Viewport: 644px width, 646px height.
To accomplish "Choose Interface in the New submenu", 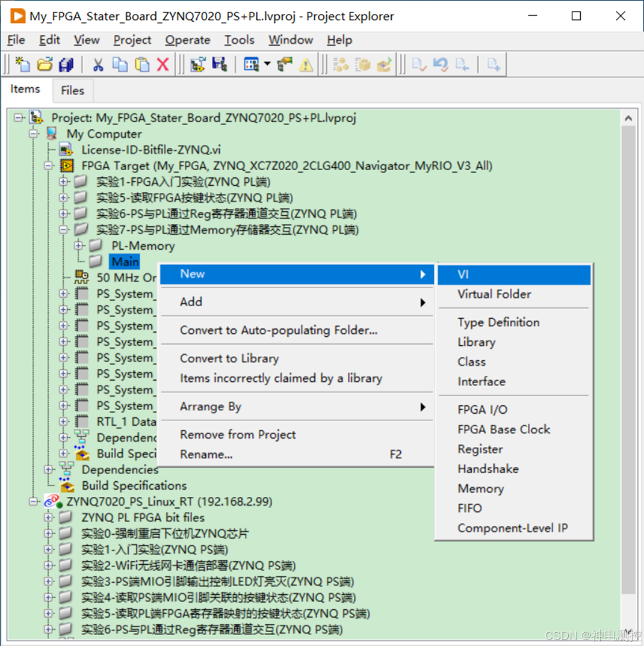I will point(514,381).
